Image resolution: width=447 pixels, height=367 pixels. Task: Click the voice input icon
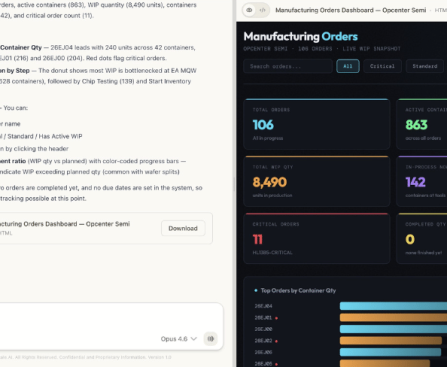pos(211,339)
